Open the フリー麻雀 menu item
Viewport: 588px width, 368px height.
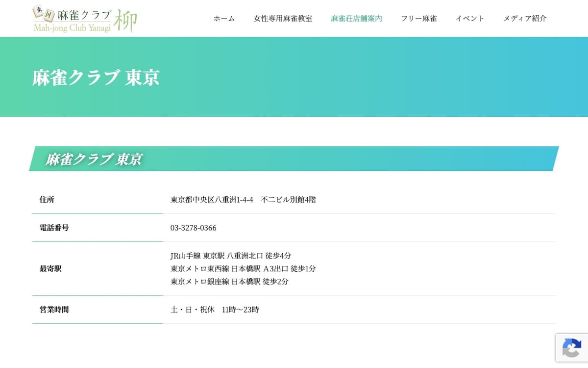point(418,19)
